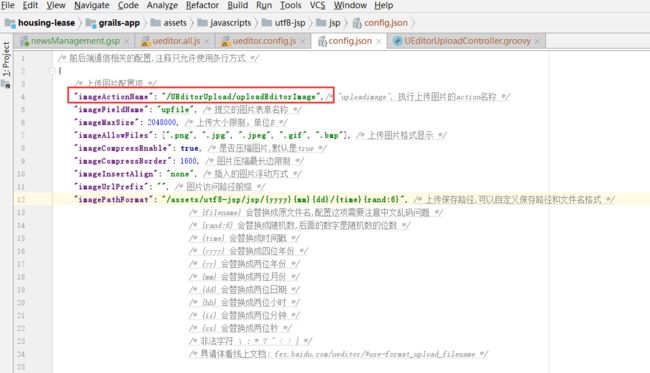Click the "/UEditorUpload/uploadEditorImage" value
Viewport: 650px width, 373px height.
(x=242, y=97)
